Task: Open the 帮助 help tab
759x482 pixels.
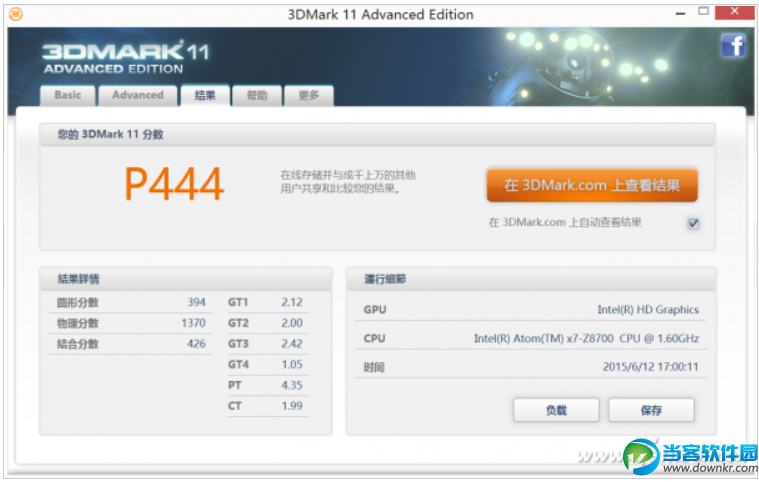Action: pos(257,95)
